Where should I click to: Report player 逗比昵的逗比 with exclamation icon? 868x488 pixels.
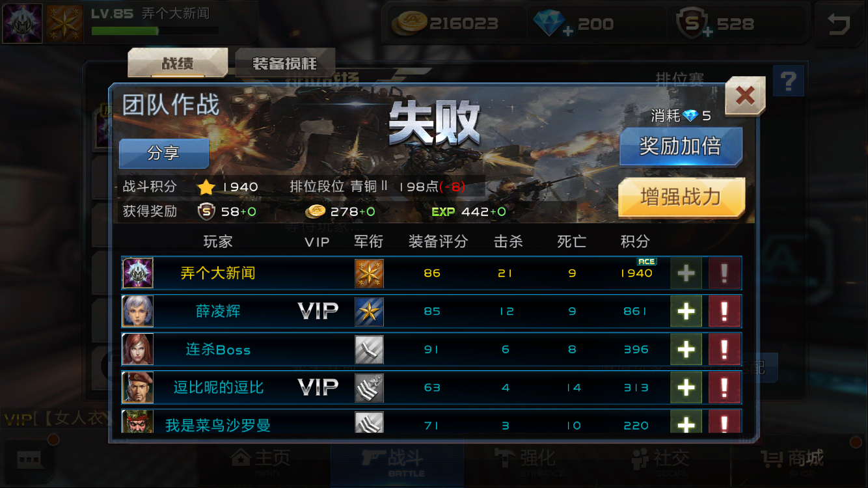[724, 388]
